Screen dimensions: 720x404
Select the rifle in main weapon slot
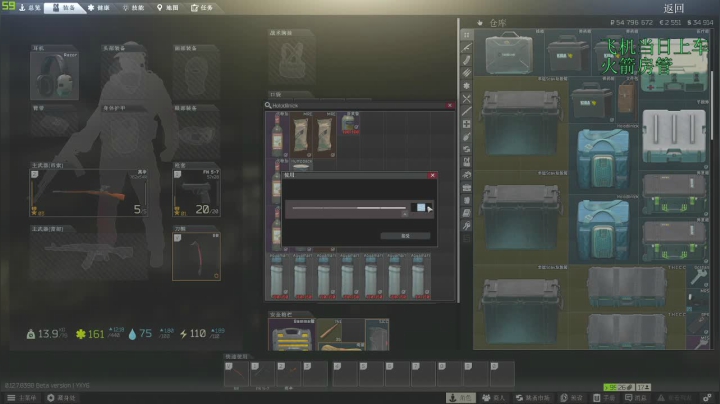click(x=89, y=193)
